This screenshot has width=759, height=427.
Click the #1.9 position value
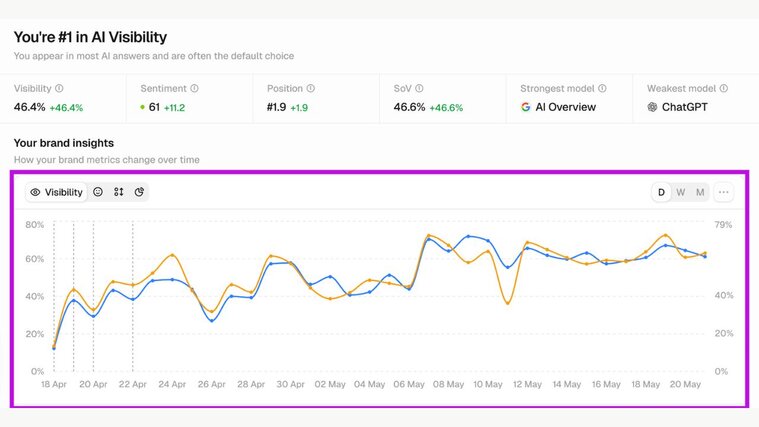276,107
